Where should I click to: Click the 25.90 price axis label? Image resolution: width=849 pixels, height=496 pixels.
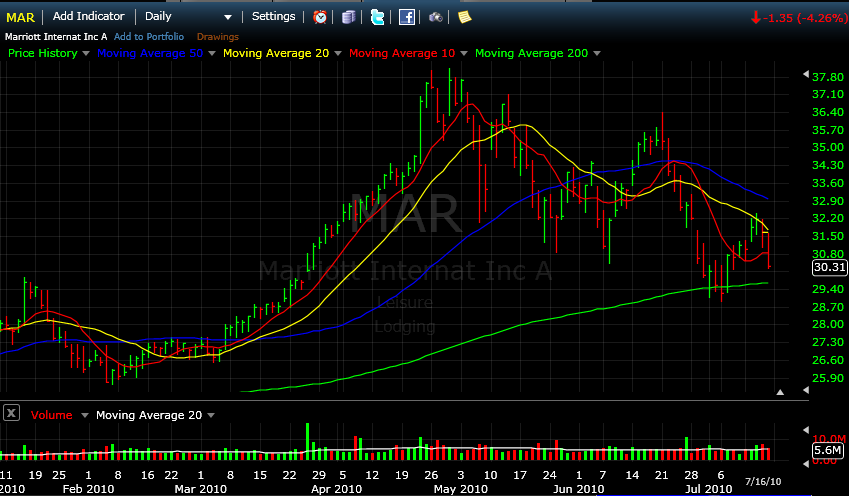pyautogui.click(x=828, y=378)
